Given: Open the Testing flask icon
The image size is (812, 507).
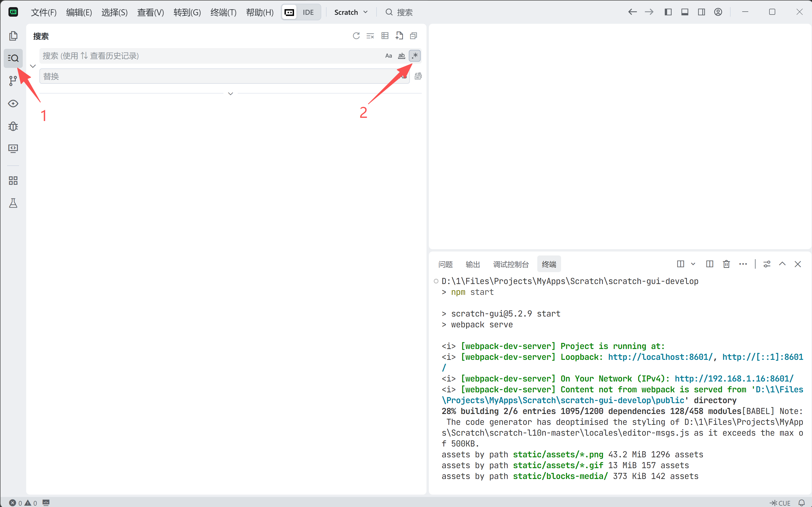Looking at the screenshot, I should tap(13, 203).
